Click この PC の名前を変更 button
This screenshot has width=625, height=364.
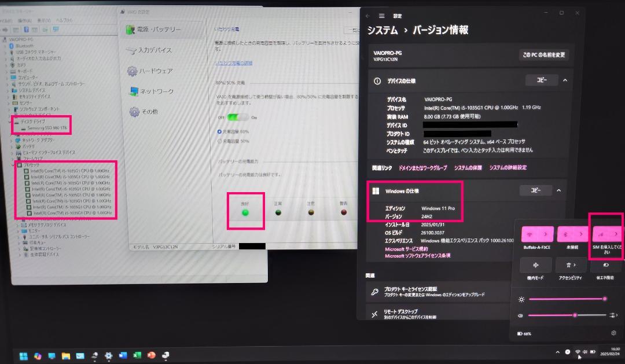[x=543, y=54]
